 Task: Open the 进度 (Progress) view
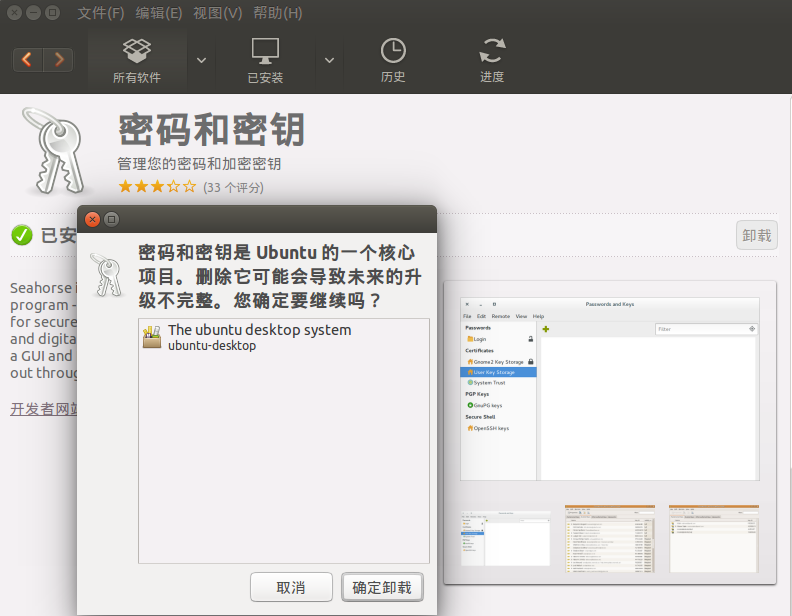tap(492, 61)
